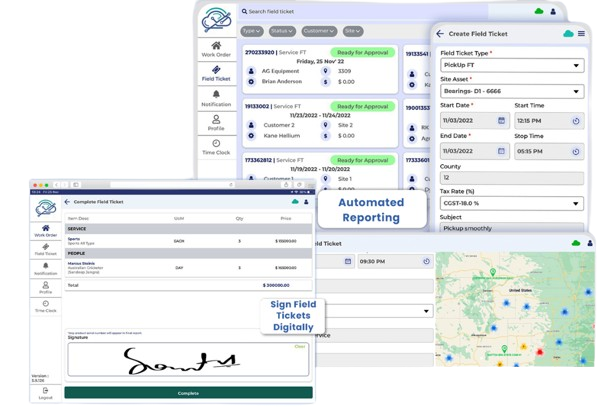Viewport: 612px width, 408px height.
Task: Open Work Order in Complete Field Ticket sidebar
Action: 46,231
